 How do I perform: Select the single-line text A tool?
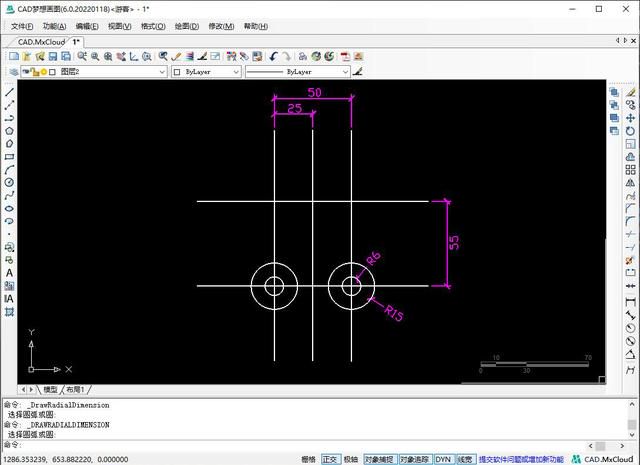point(9,273)
